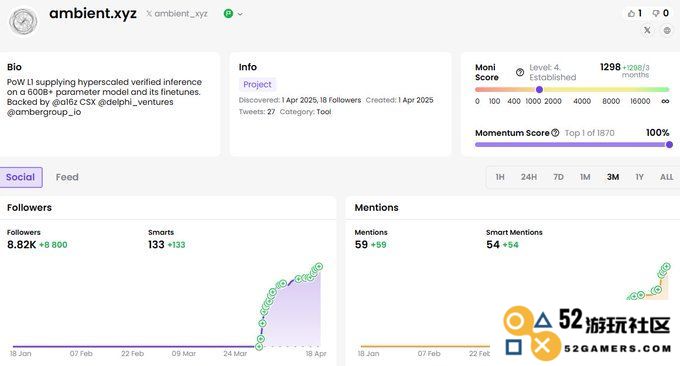Click the Momentum Score help icon
This screenshot has width=680, height=366.
555,133
